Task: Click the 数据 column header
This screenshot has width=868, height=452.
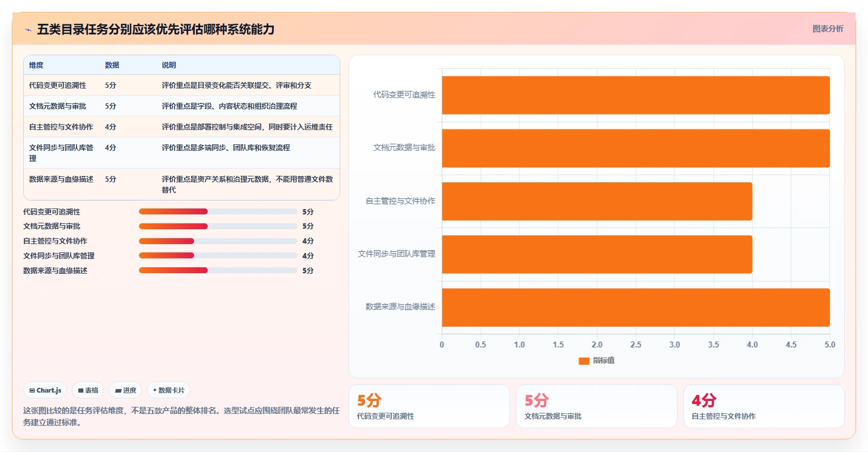Action: pos(112,65)
